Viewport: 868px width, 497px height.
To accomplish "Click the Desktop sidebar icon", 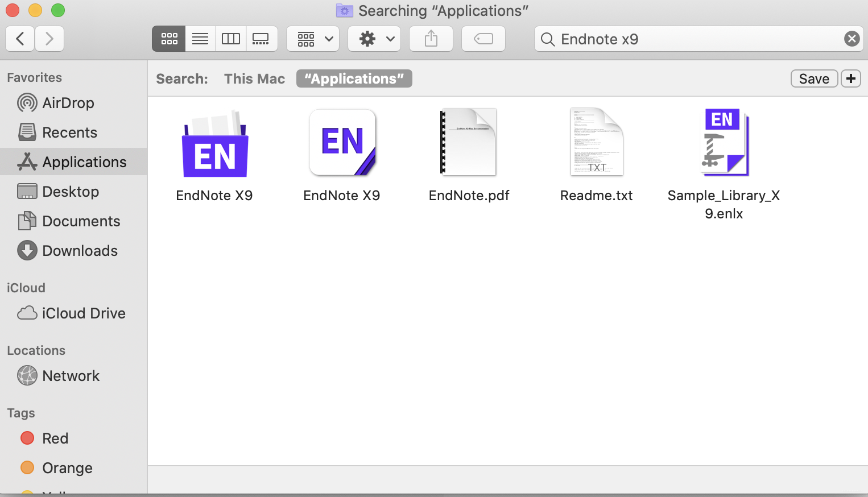I will coord(27,192).
